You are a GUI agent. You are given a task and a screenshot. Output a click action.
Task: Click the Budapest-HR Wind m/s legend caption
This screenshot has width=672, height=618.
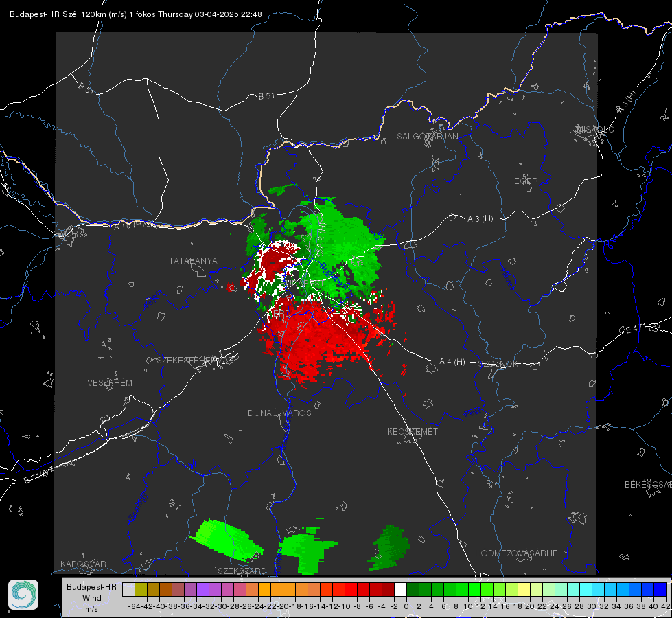point(92,597)
